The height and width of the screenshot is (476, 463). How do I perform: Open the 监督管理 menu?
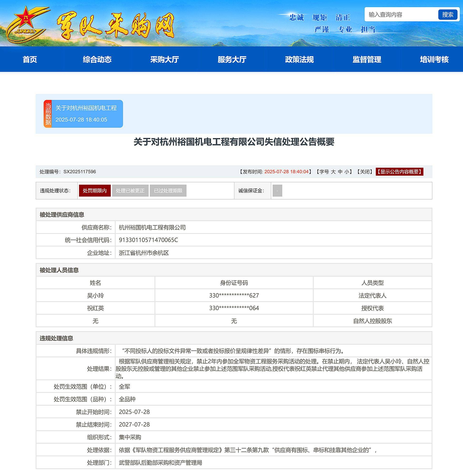366,60
